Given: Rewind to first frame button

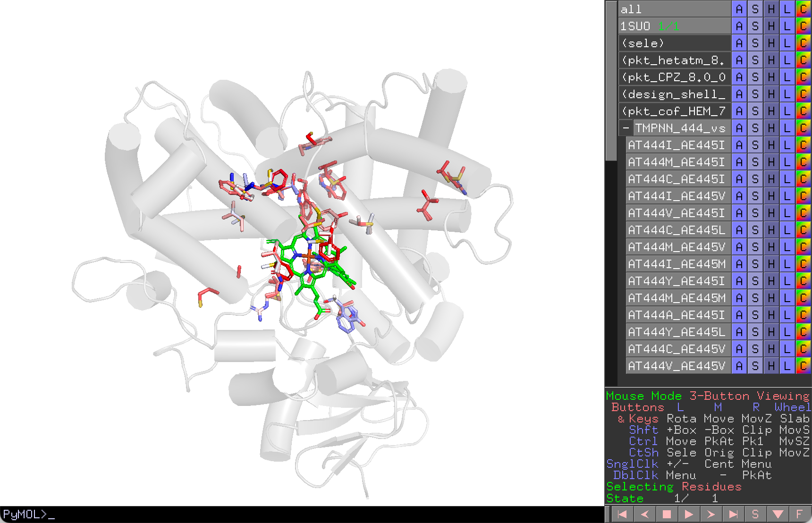Looking at the screenshot, I should (x=622, y=514).
